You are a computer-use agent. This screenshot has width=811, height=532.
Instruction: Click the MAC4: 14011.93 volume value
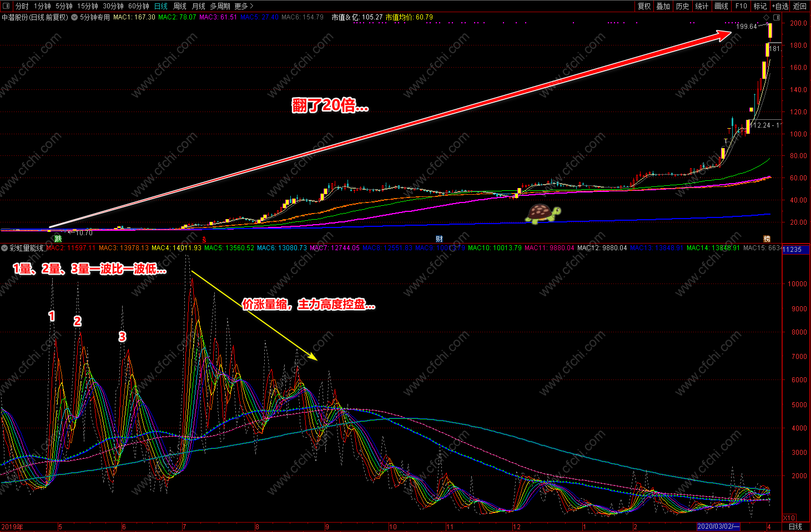click(x=177, y=248)
